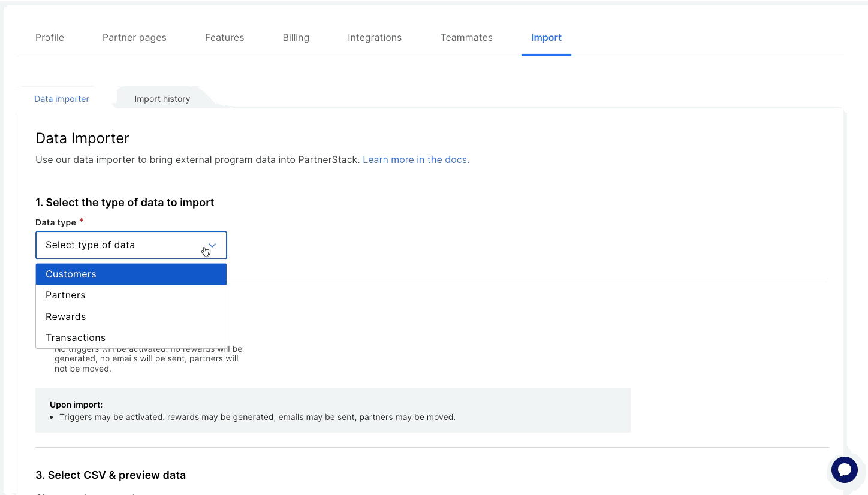Screen dimensions: 868x495
Task: Click the data type dropdown chevron
Action: point(212,245)
